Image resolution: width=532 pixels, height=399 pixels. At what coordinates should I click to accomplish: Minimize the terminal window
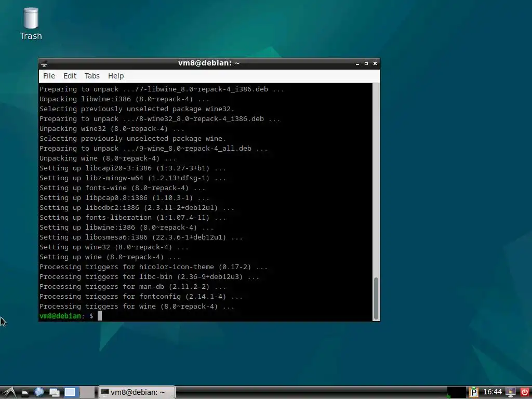pyautogui.click(x=357, y=63)
